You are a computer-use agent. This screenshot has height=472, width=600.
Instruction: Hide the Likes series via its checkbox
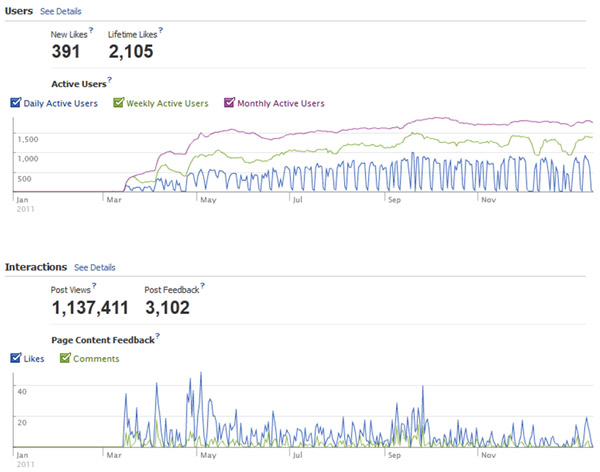pyautogui.click(x=14, y=358)
